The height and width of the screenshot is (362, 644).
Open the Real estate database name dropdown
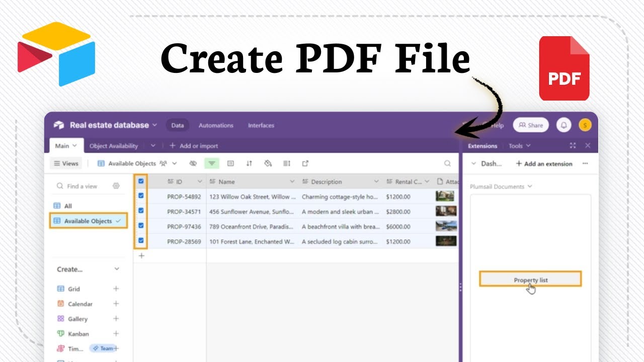pyautogui.click(x=154, y=125)
